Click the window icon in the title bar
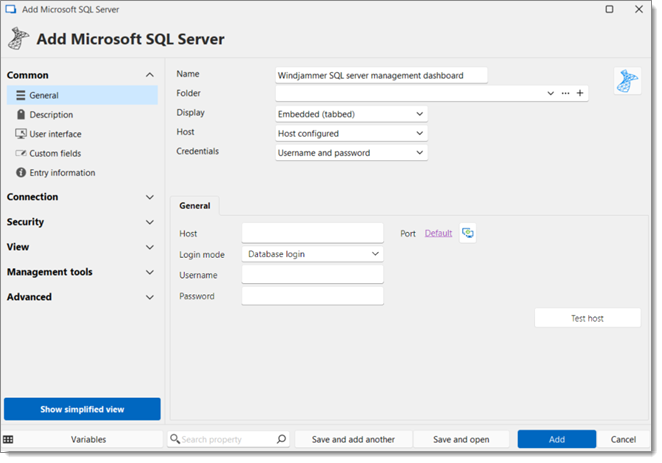Viewport: 662px width, 463px height. (11, 9)
